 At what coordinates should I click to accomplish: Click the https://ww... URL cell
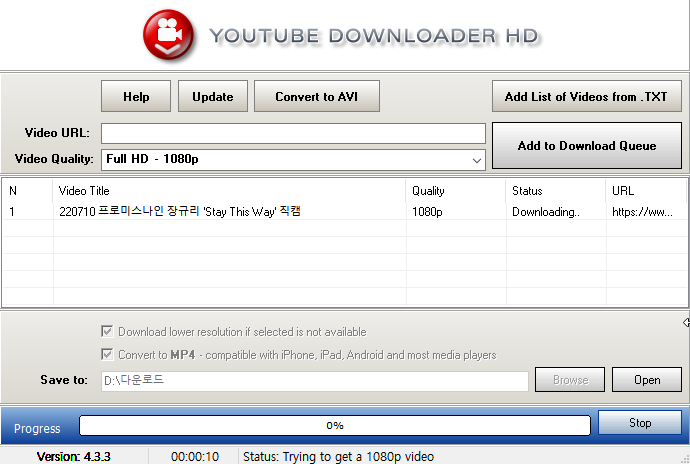[642, 212]
